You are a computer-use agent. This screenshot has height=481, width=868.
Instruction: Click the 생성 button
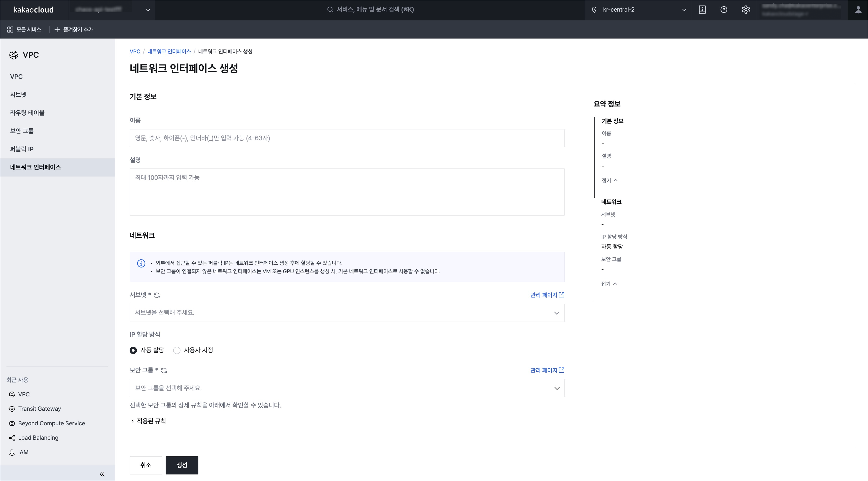coord(182,465)
